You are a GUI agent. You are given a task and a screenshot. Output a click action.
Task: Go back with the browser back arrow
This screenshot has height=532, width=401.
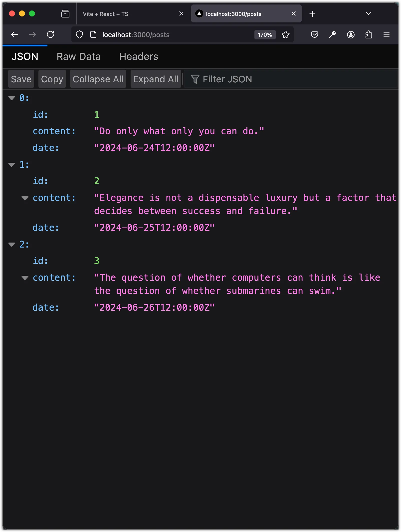(x=14, y=35)
